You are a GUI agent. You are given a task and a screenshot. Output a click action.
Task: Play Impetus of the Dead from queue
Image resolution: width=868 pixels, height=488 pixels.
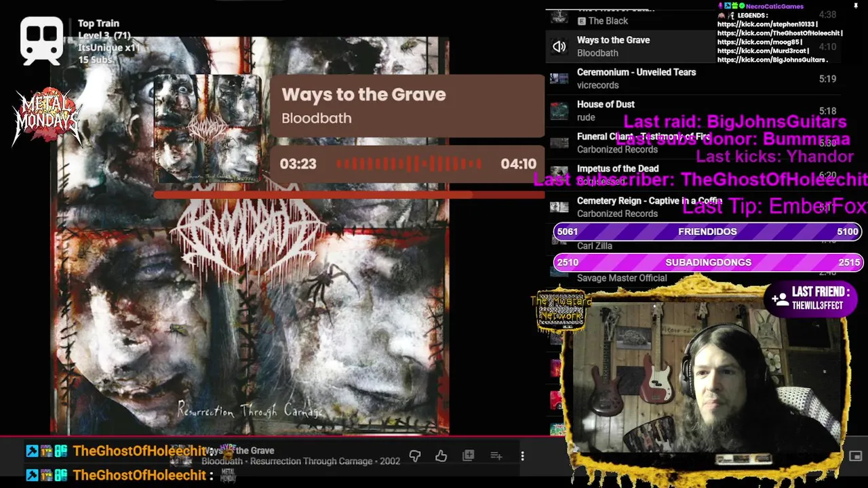(692, 175)
